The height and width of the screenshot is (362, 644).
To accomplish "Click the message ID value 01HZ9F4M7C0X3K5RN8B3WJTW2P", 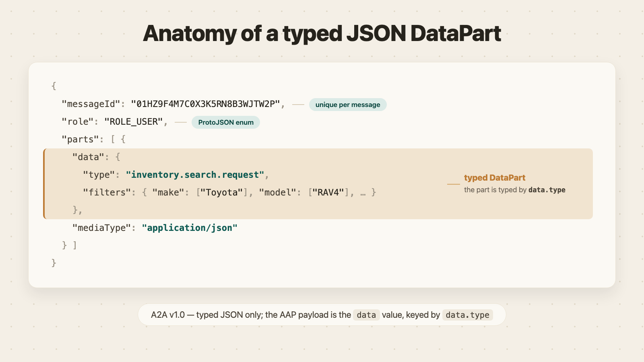I will pos(205,104).
